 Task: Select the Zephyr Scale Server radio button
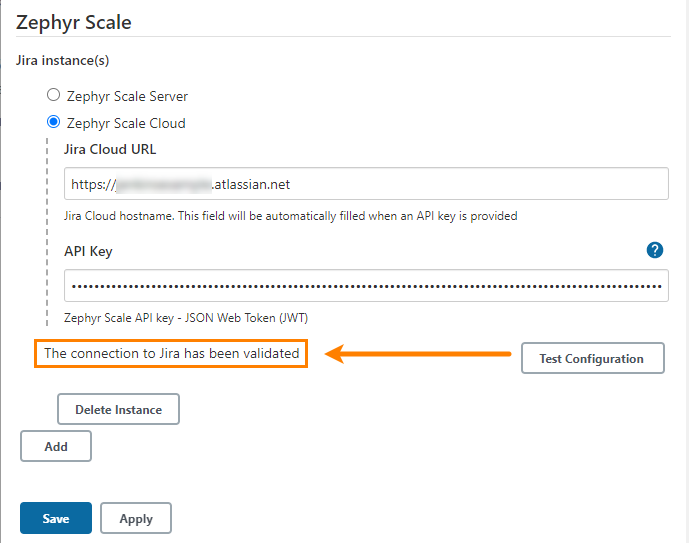[54, 96]
